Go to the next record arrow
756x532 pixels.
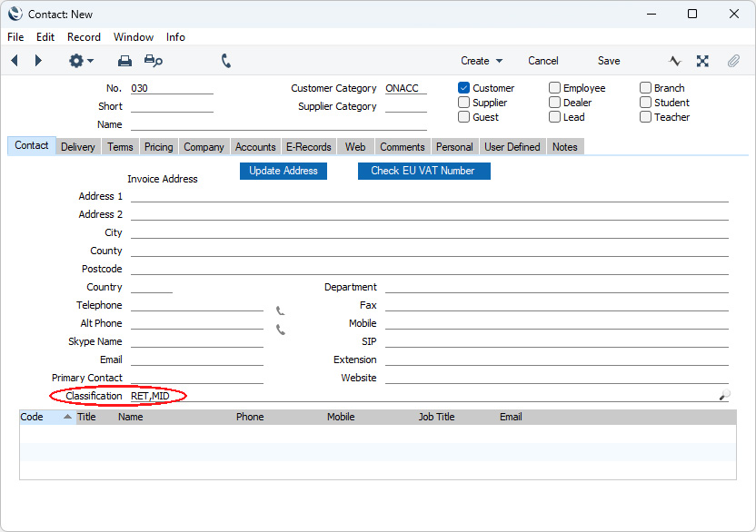(38, 61)
